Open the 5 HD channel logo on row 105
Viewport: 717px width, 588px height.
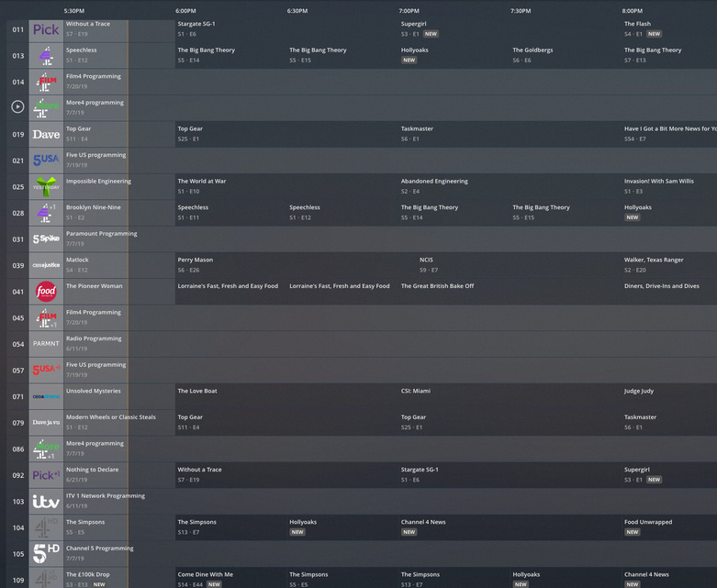coord(46,554)
